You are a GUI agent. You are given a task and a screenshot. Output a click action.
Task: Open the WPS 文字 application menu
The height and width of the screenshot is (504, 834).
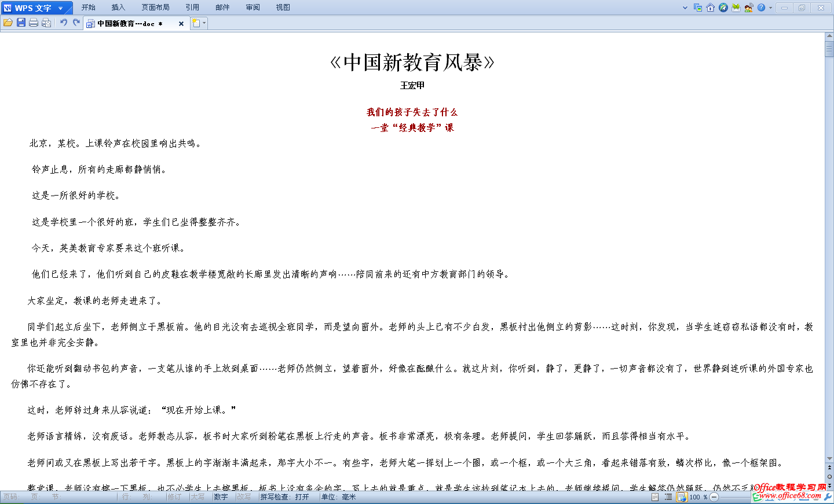pyautogui.click(x=36, y=8)
